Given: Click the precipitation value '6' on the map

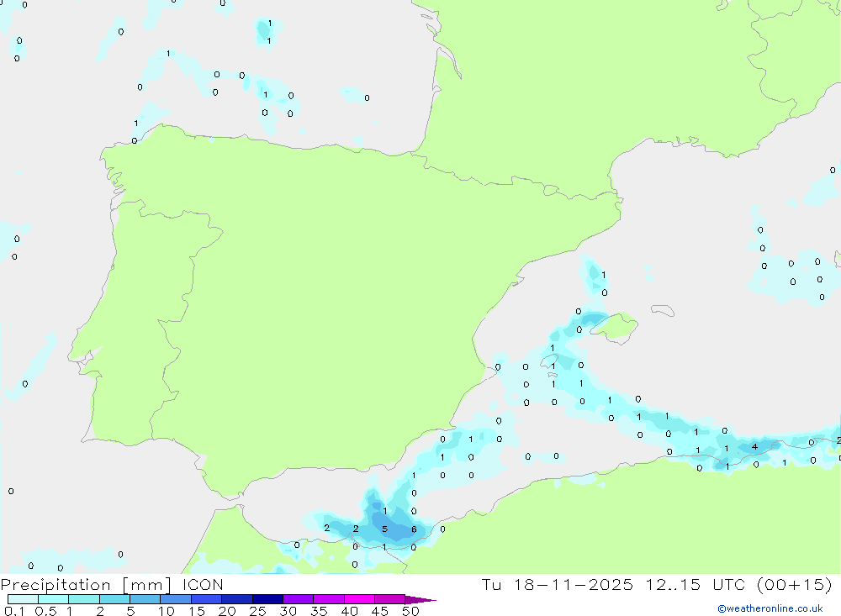Looking at the screenshot, I should click(414, 529).
